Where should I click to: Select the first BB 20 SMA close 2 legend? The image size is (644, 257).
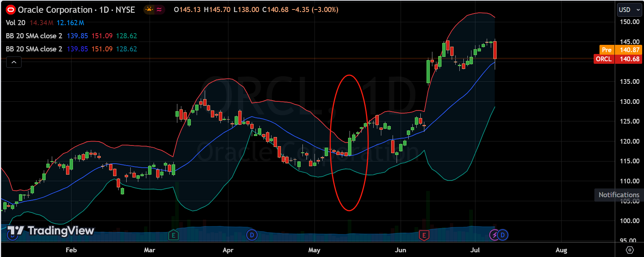point(34,36)
